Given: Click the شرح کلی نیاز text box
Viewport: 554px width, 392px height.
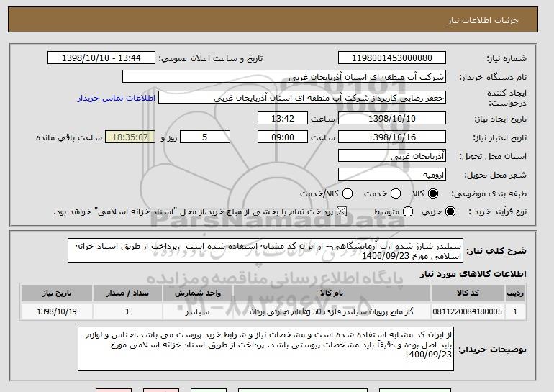Looking at the screenshot, I should point(265,250).
